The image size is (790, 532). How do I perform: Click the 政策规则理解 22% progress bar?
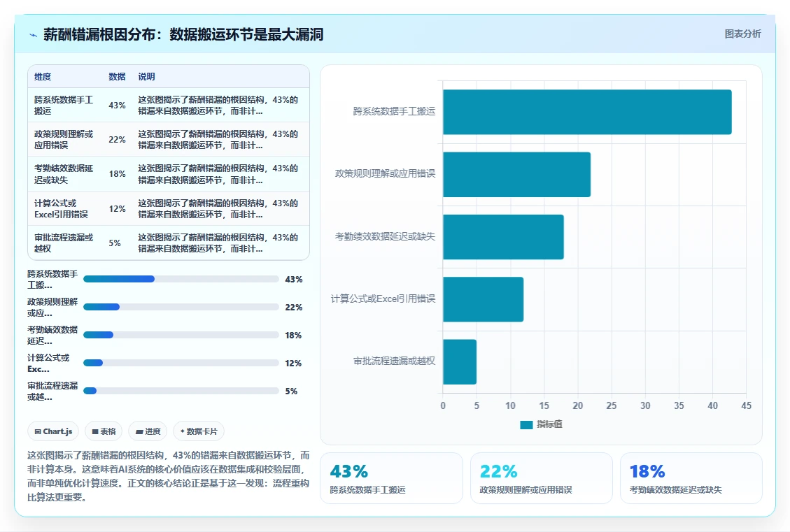181,307
